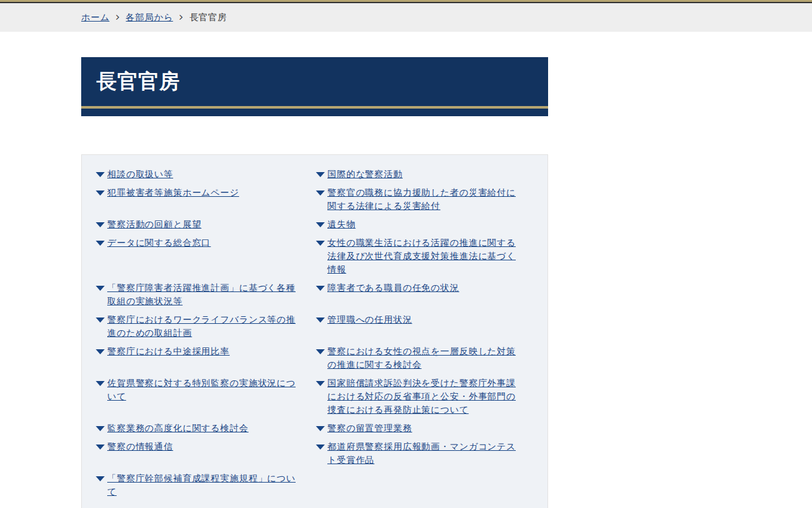Open 女性の職業生活における活躍の推進 information link
The image size is (812, 508).
[421, 256]
